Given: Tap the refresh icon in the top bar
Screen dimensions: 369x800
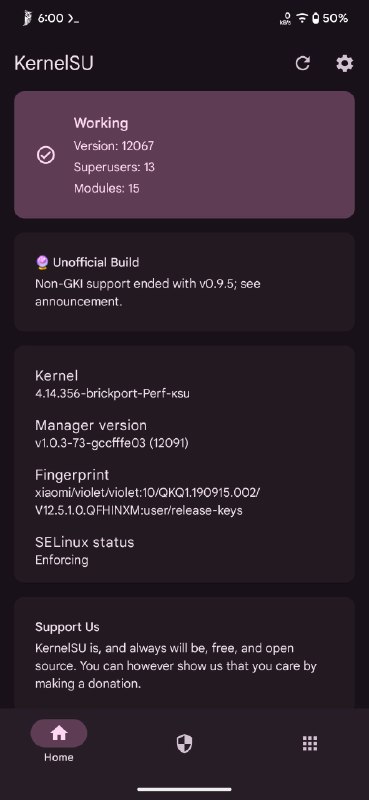Looking at the screenshot, I should [303, 63].
